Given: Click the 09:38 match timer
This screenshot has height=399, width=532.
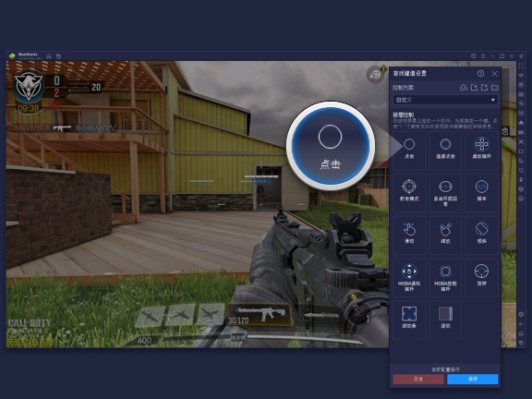Looking at the screenshot, I should point(29,108).
